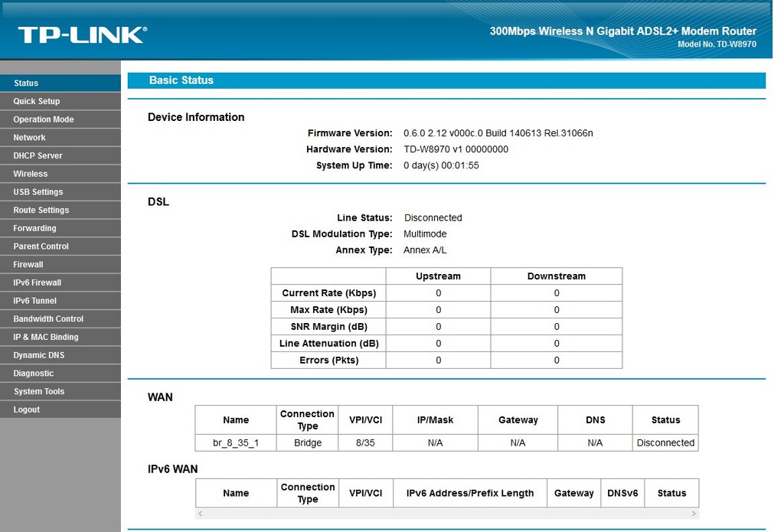
Task: Click the Max Rate (Kbps) row label
Action: pyautogui.click(x=328, y=310)
